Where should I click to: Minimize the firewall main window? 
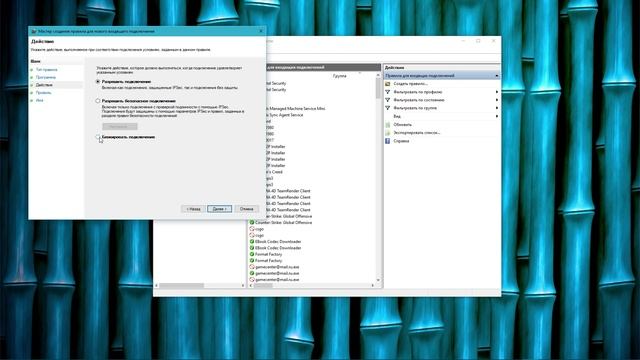tap(463, 41)
